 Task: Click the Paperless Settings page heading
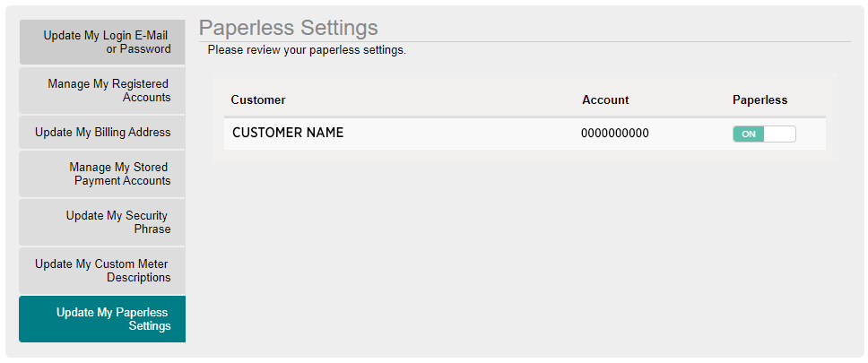[288, 28]
